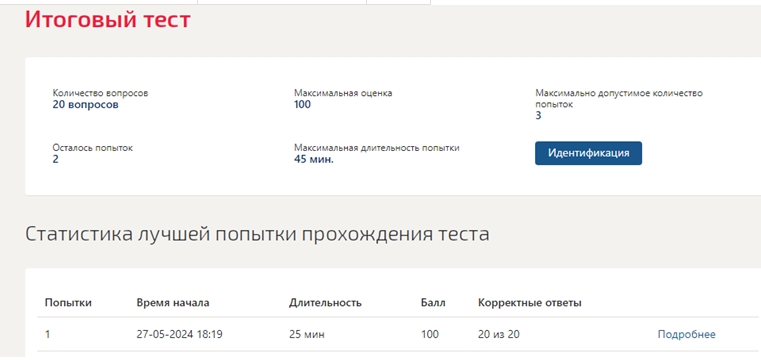The image size is (761, 362).
Task: Click the Корректные ответы column header
Action: tap(529, 303)
